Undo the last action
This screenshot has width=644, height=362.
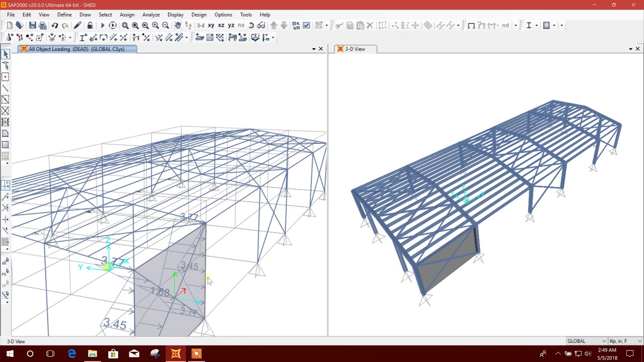click(55, 25)
